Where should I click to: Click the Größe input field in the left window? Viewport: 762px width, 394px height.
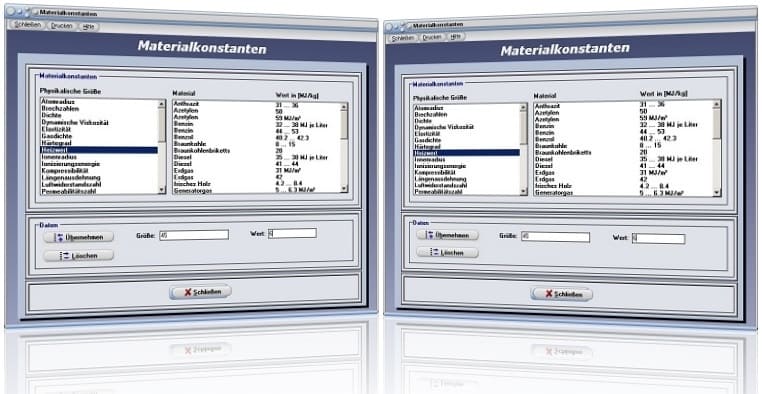pos(194,235)
